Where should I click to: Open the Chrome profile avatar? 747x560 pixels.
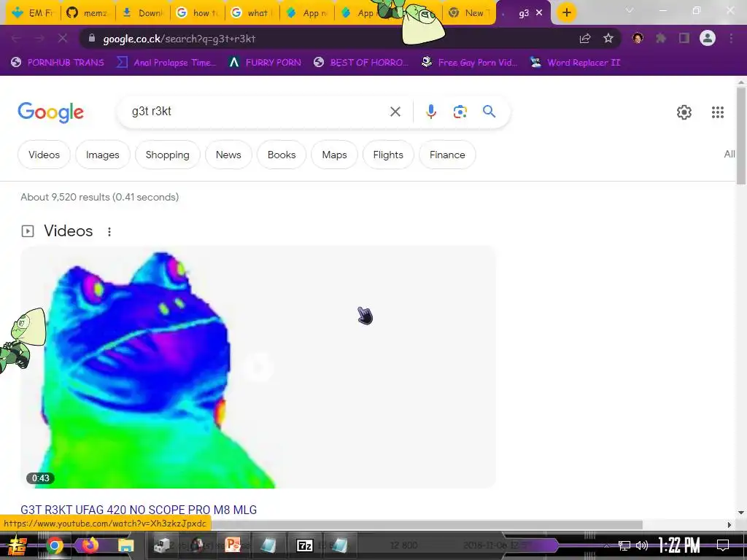tap(708, 38)
